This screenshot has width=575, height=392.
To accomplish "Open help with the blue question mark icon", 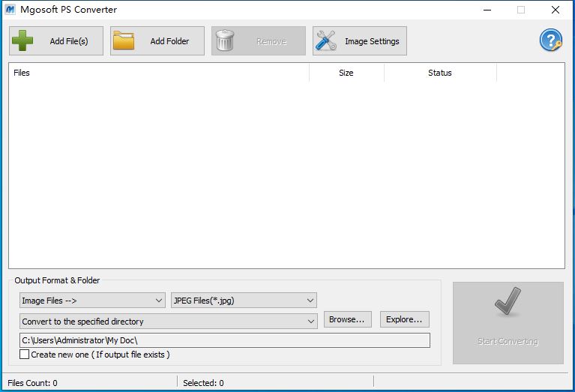I will (550, 40).
